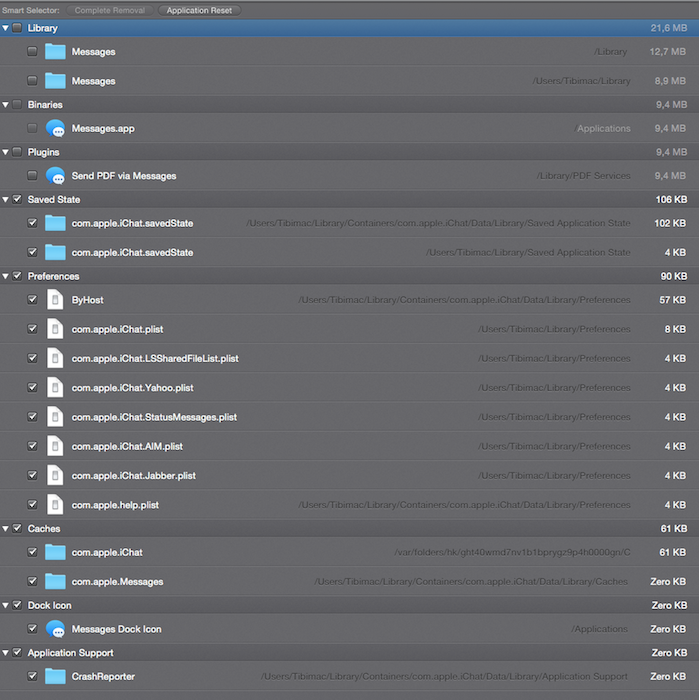
Task: Uncheck the com.apple.iChat.AIM.plist checkbox
Action: pyautogui.click(x=33, y=446)
